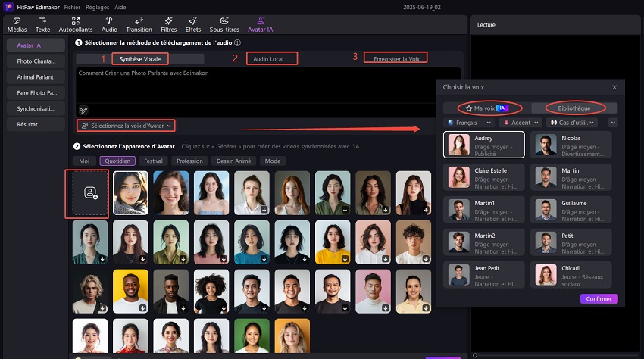Select the man in white turtleneck avatar

[373, 292]
